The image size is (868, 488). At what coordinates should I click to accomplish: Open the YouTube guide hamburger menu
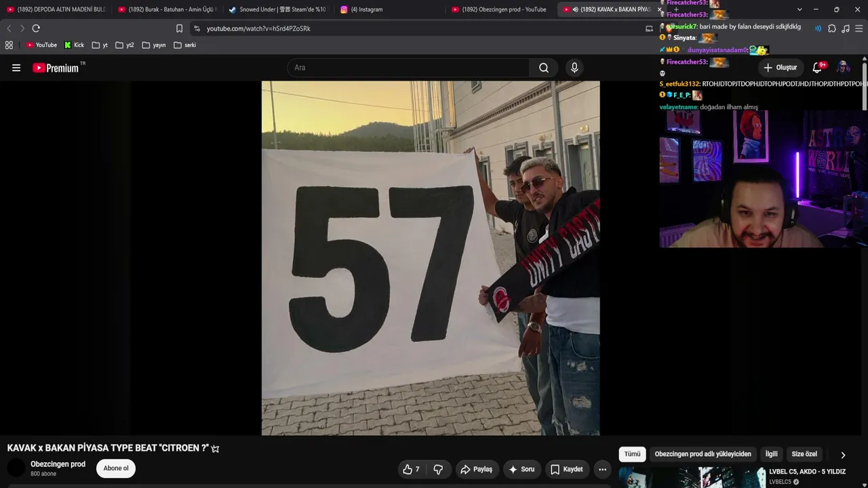coord(16,68)
